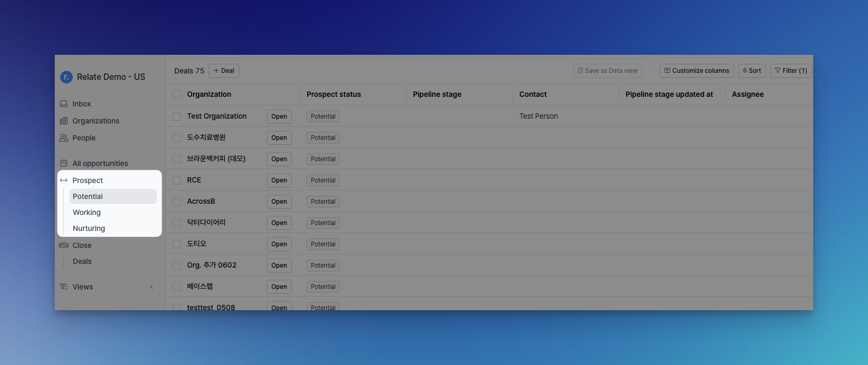The image size is (868, 365).
Task: Click Potential status tag for RCE
Action: [x=323, y=180]
